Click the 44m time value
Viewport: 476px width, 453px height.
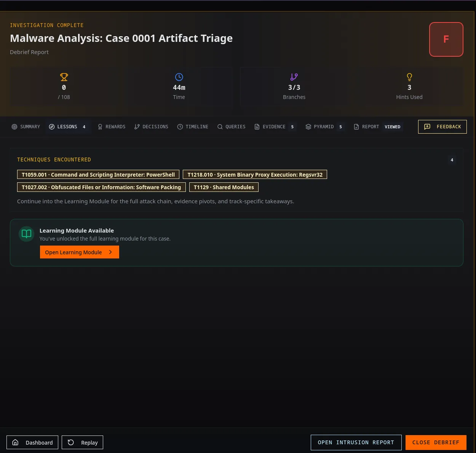[x=179, y=88]
